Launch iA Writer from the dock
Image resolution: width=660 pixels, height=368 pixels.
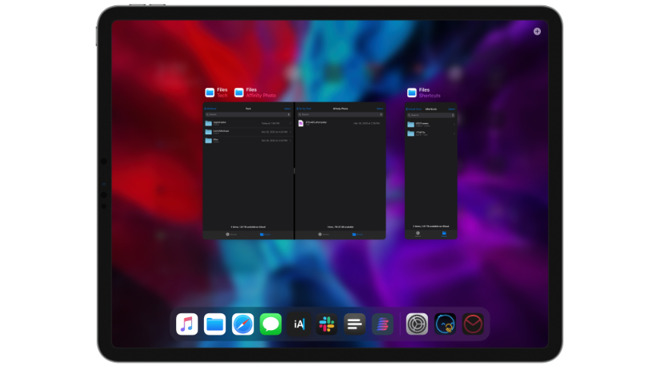coord(299,324)
